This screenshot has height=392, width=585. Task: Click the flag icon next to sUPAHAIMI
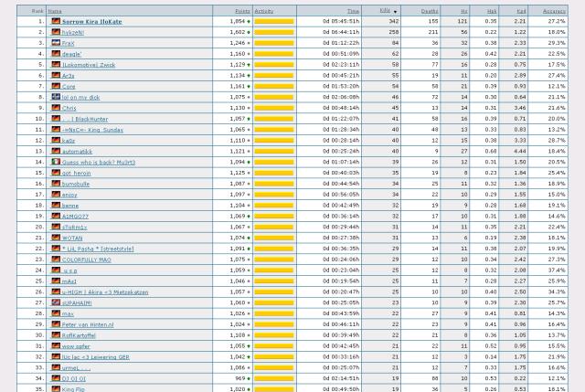pyautogui.click(x=56, y=302)
